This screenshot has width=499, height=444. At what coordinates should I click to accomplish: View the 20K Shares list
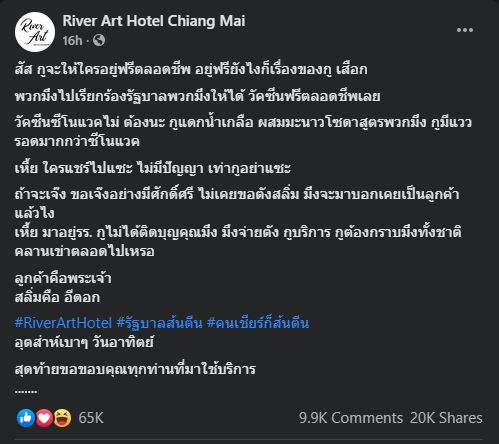[446, 418]
